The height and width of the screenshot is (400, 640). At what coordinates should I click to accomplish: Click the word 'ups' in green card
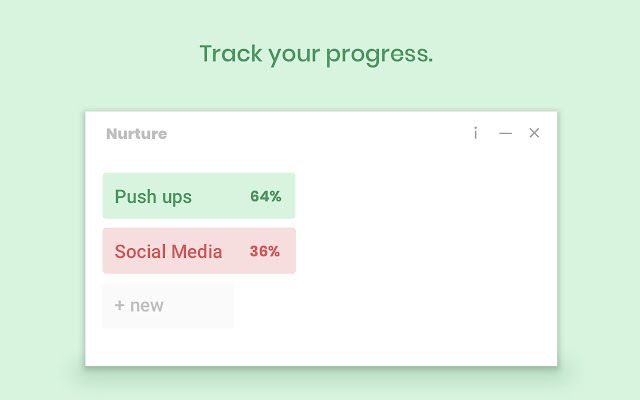pos(177,198)
